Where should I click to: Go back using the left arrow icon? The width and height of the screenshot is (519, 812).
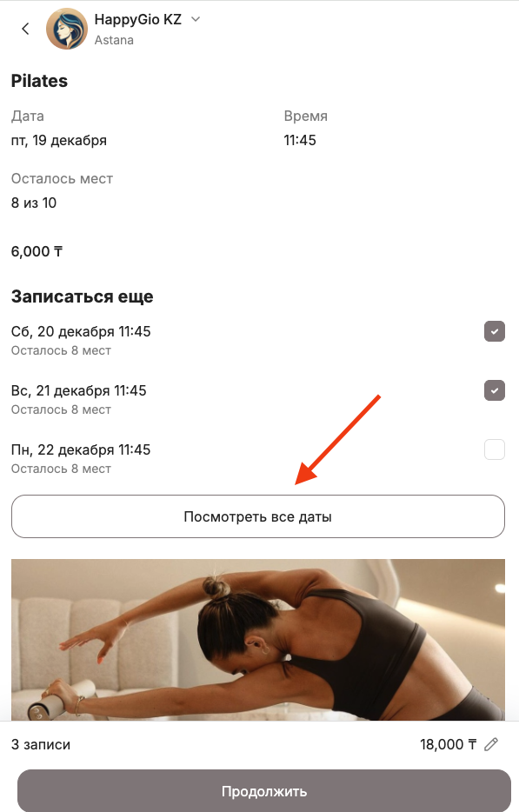25,29
